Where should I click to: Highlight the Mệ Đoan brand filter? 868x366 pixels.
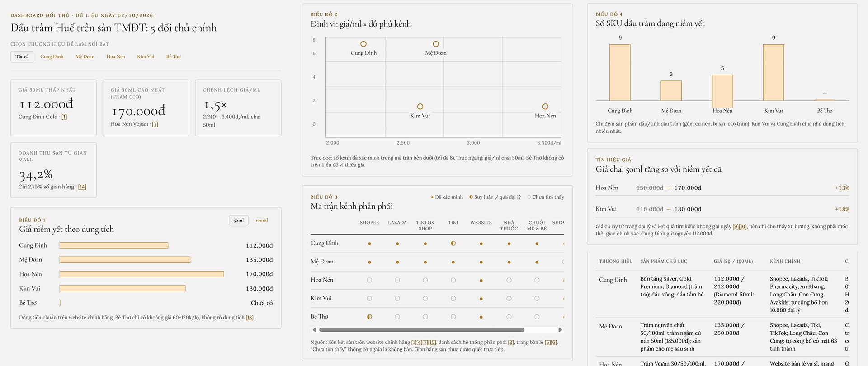click(x=85, y=57)
